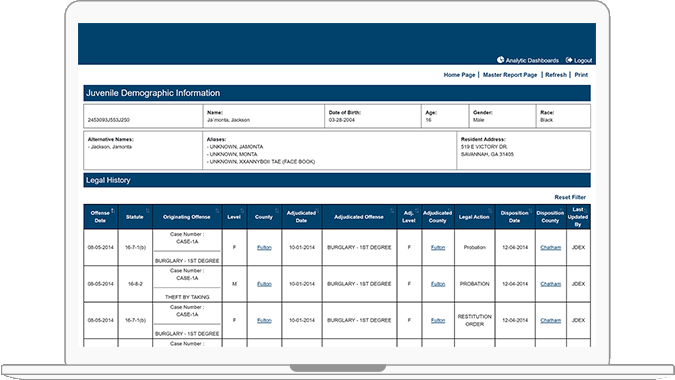Open Analytic Dashboards pie chart icon
675x380 pixels.
[x=500, y=60]
